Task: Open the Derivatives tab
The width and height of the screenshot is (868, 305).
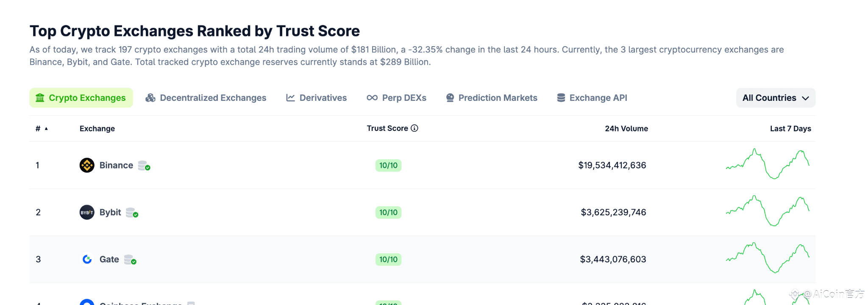Action: coord(317,98)
